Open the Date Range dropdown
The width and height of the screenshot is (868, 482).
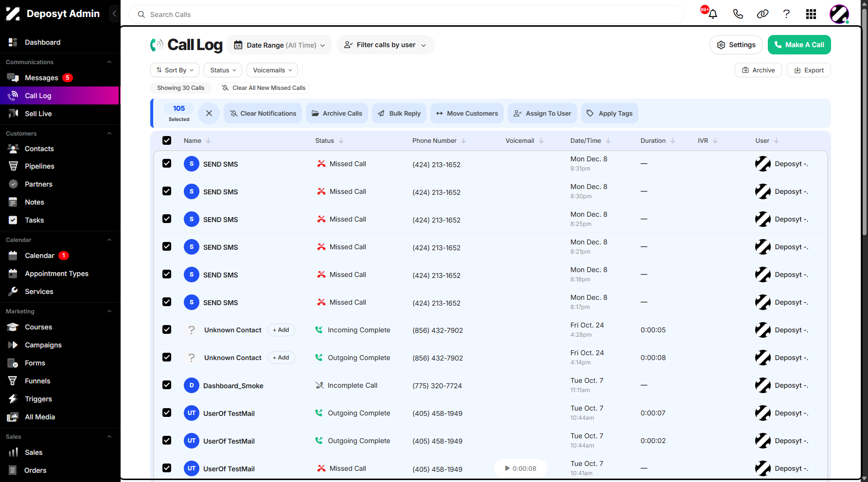(x=280, y=45)
